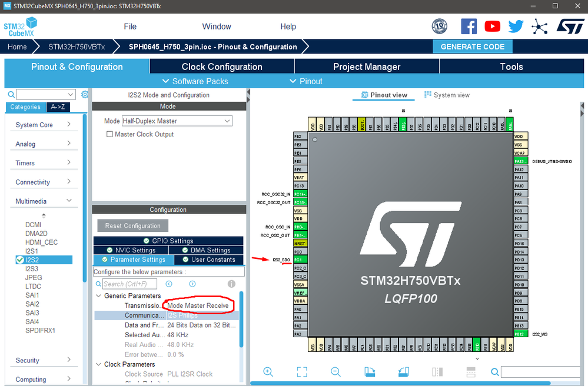This screenshot has height=389, width=588.
Task: Open the Pinout dropdown menu
Action: [306, 81]
